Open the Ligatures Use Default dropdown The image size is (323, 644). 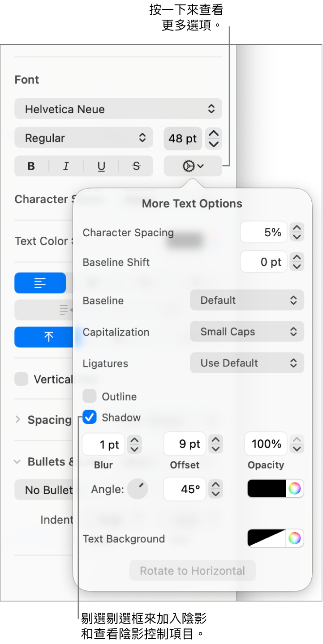[247, 363]
